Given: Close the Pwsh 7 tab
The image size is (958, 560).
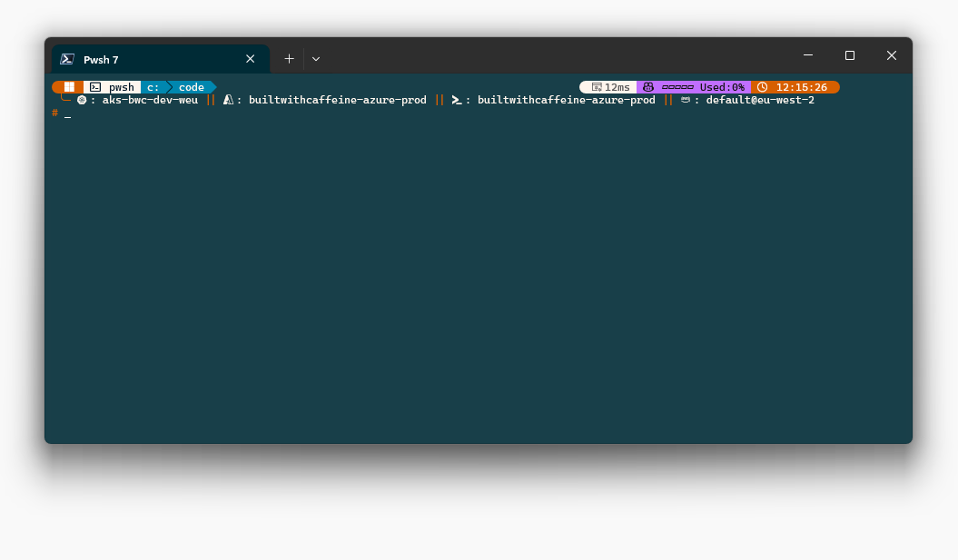Looking at the screenshot, I should 251,59.
